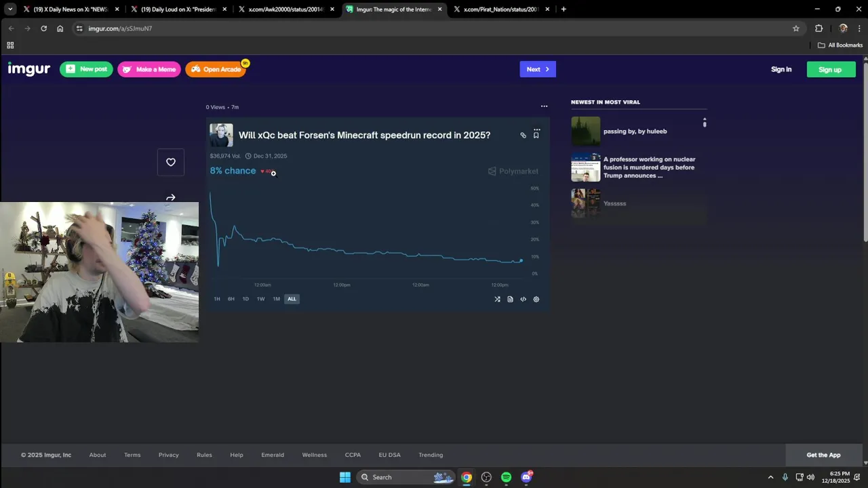Click the chart settings gear icon

(x=536, y=299)
